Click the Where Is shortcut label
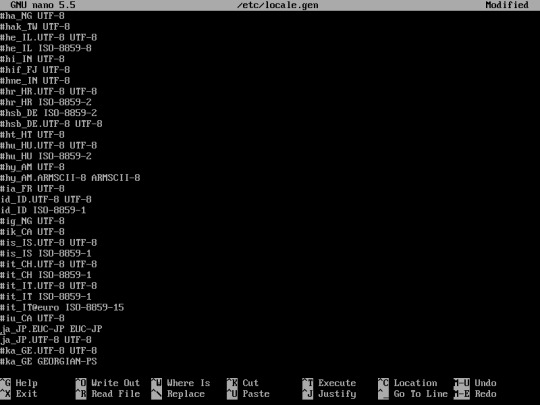The width and height of the screenshot is (540, 405). (188, 383)
